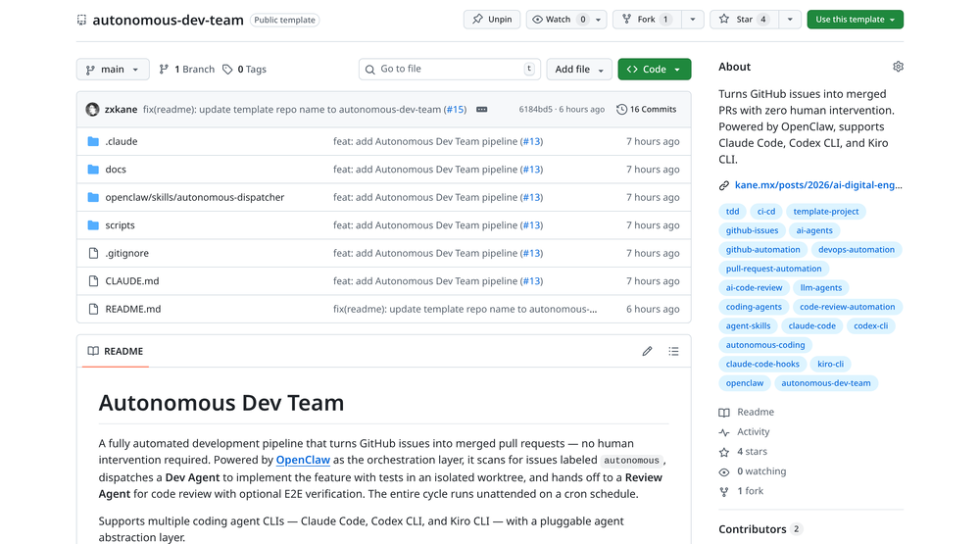
Task: Open the green Code dropdown
Action: 655,70
